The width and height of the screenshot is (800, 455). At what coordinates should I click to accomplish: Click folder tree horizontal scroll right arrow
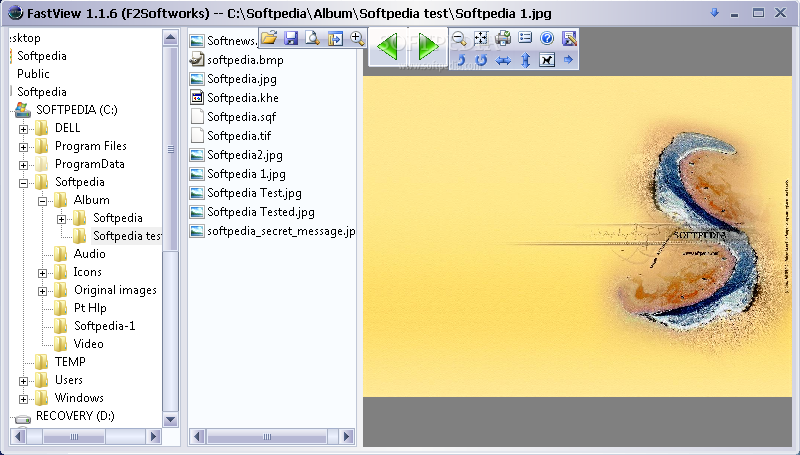(153, 437)
